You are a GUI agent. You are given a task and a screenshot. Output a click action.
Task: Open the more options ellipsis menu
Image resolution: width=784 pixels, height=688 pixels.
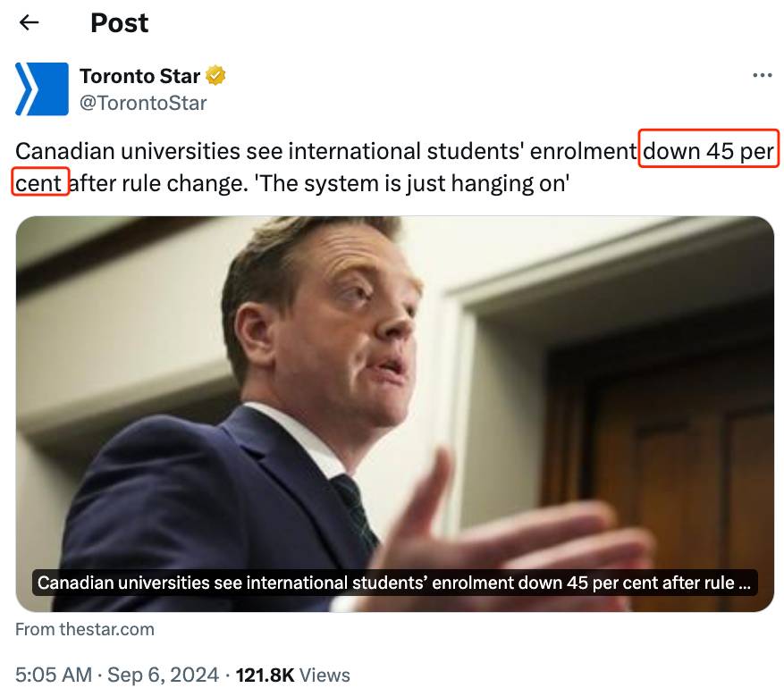[x=762, y=76]
